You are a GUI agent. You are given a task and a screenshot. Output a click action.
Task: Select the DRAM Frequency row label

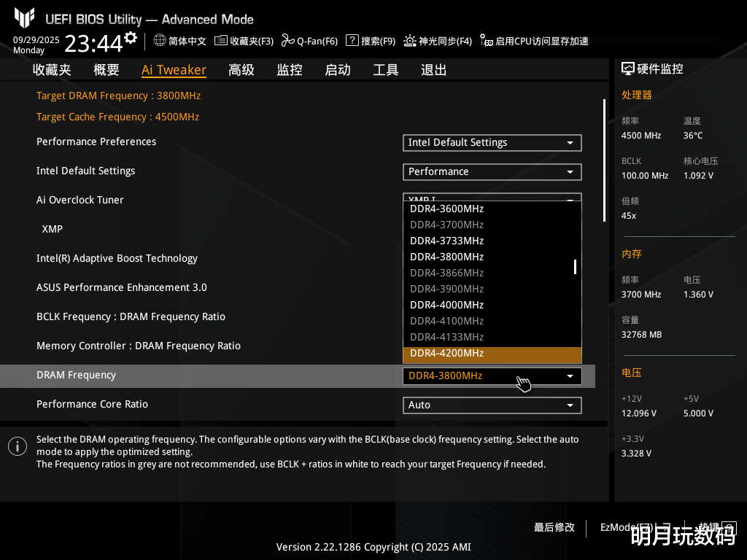click(x=76, y=376)
